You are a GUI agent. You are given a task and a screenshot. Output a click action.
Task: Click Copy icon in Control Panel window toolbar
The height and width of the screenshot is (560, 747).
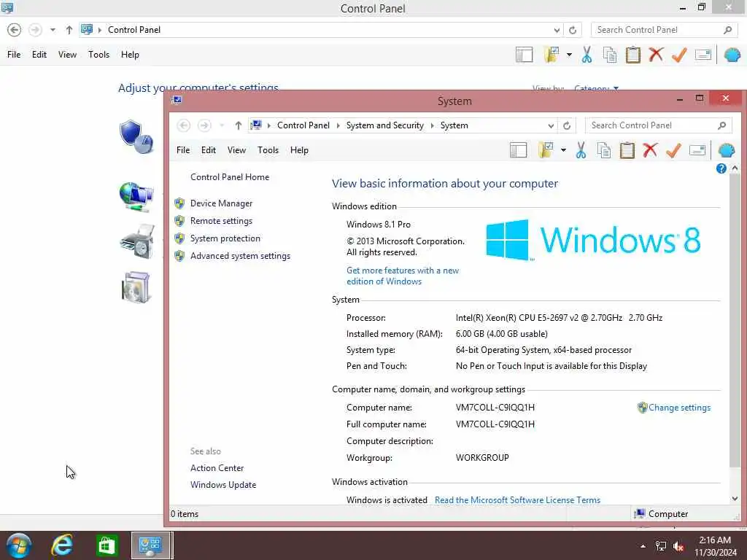point(610,55)
